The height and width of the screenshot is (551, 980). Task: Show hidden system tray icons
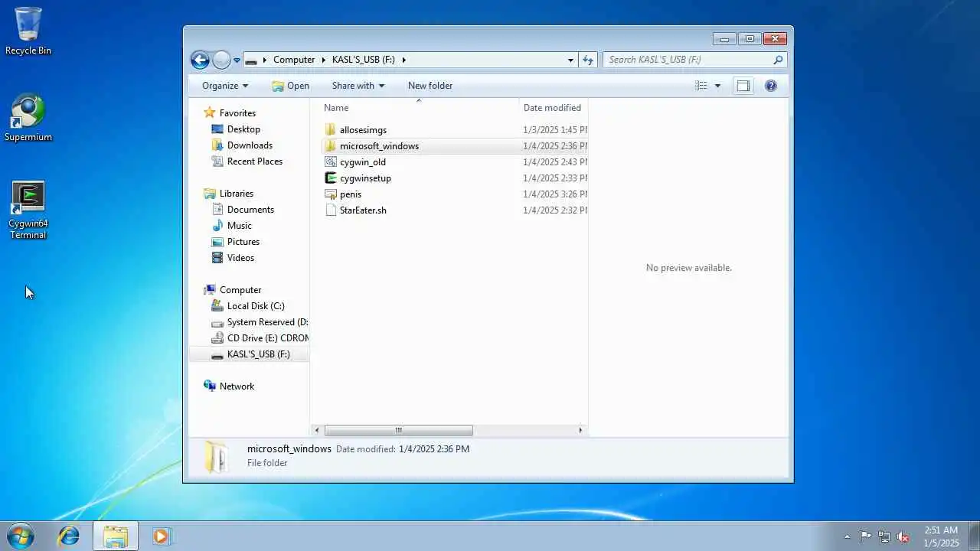click(x=847, y=536)
